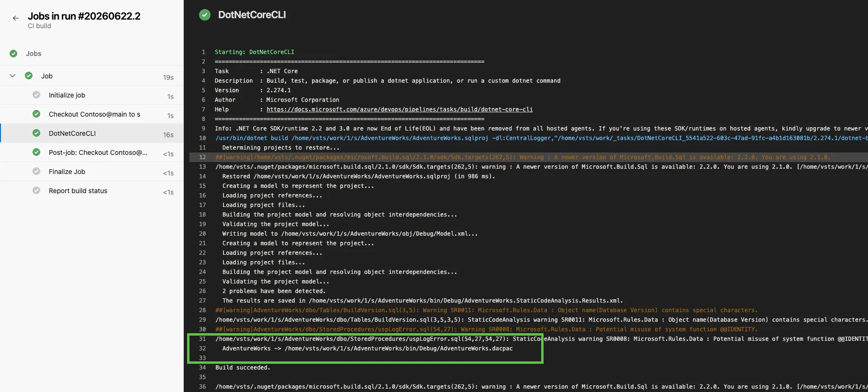
Task: Click the green check icon for DotNetCoreCLI step
Action: pos(36,133)
